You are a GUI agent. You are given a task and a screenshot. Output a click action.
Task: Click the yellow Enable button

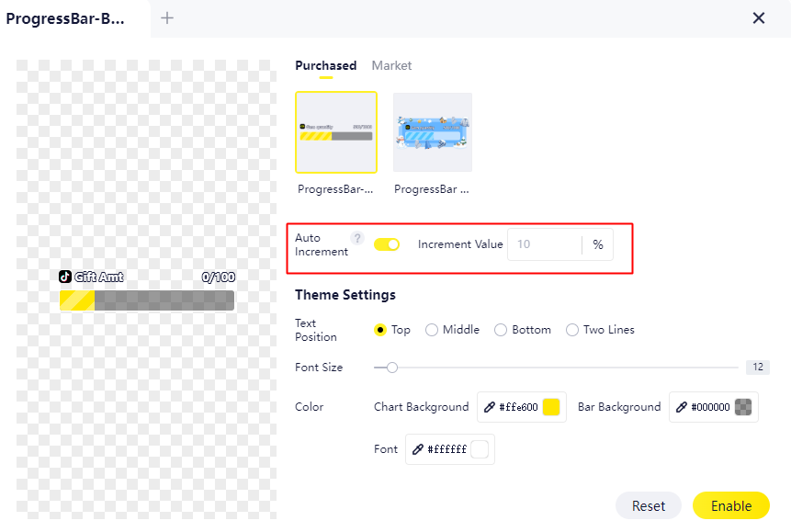pos(730,506)
